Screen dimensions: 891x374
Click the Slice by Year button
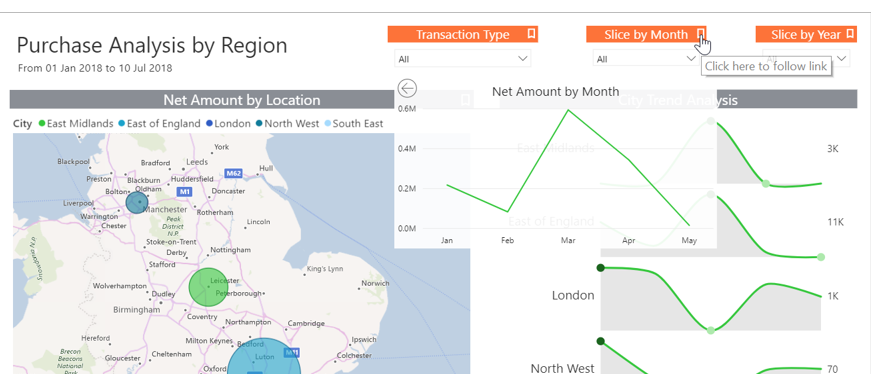(806, 34)
